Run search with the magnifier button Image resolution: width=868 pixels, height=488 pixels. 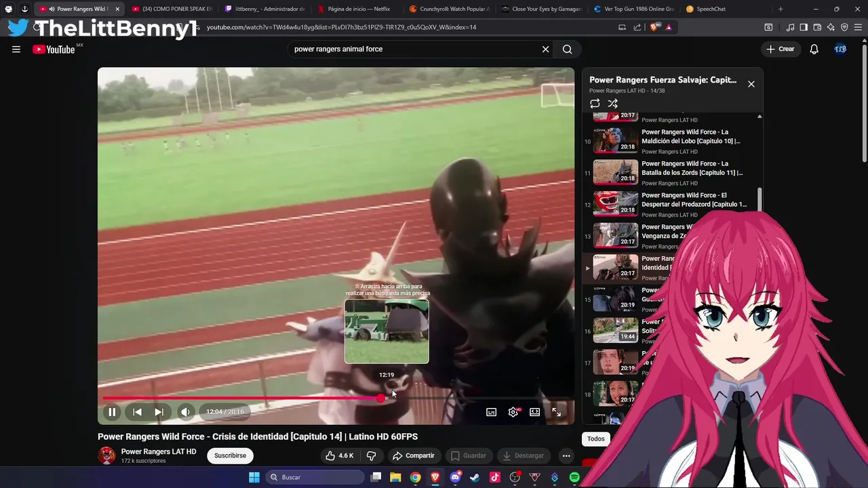pyautogui.click(x=568, y=49)
